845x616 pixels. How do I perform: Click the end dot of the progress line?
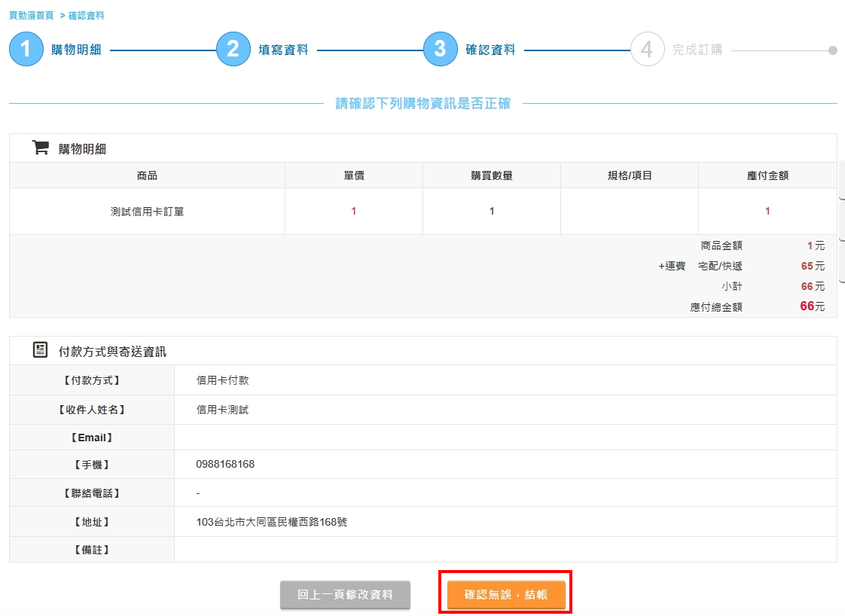point(832,50)
